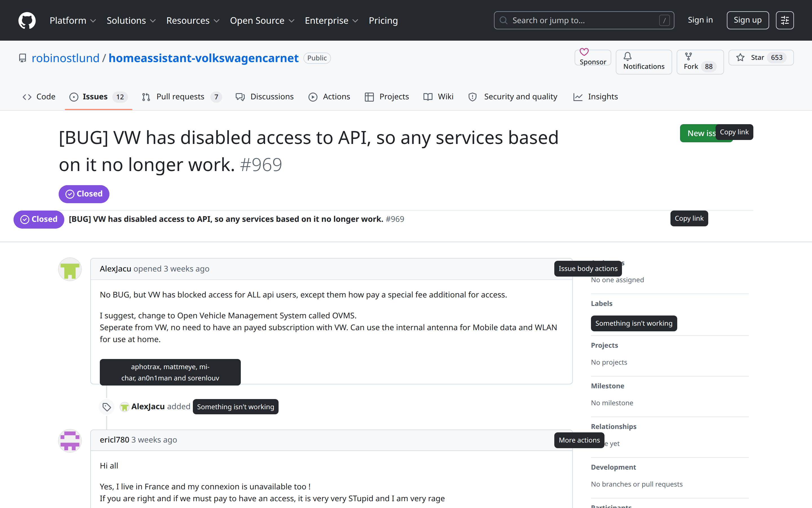Switch to Security and quality tab
The width and height of the screenshot is (812, 508).
(x=513, y=97)
